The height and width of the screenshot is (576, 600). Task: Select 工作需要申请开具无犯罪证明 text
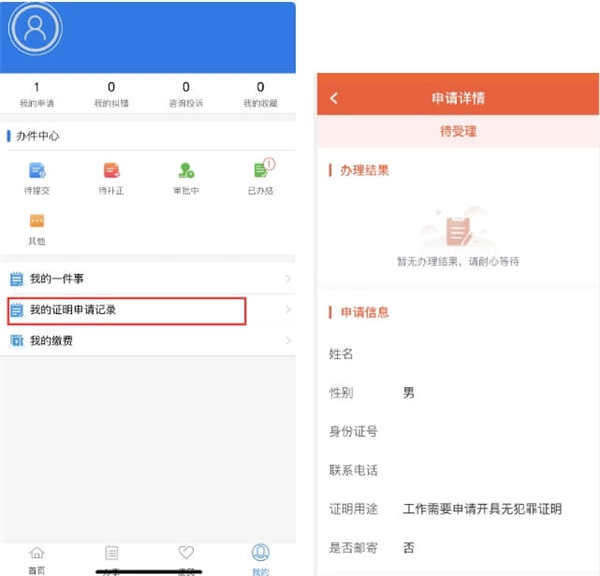tap(482, 509)
